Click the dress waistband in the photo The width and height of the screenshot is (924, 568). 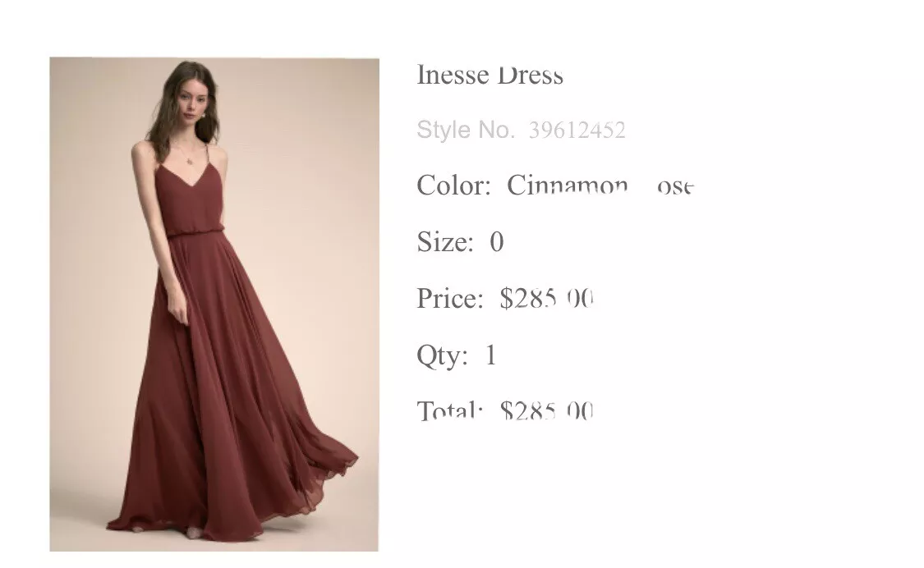click(195, 236)
